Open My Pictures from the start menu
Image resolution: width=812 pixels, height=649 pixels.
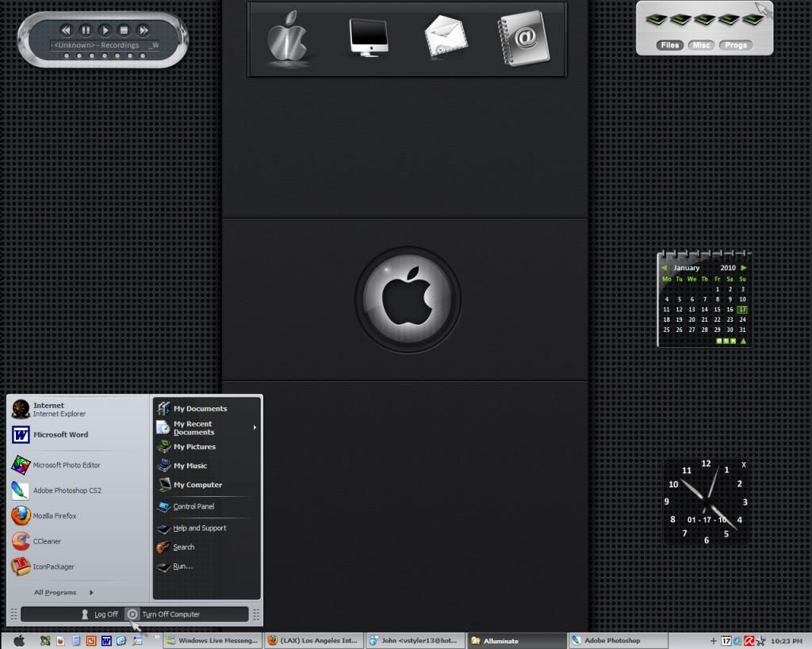[207, 447]
